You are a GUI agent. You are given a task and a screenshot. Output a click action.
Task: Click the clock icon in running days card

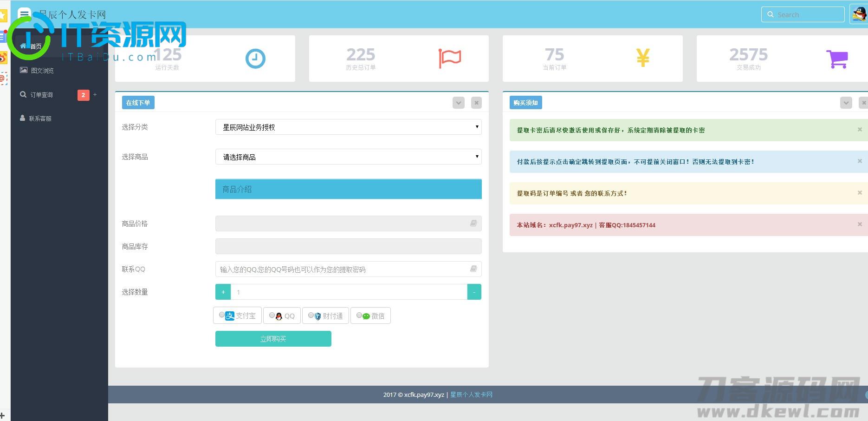255,59
